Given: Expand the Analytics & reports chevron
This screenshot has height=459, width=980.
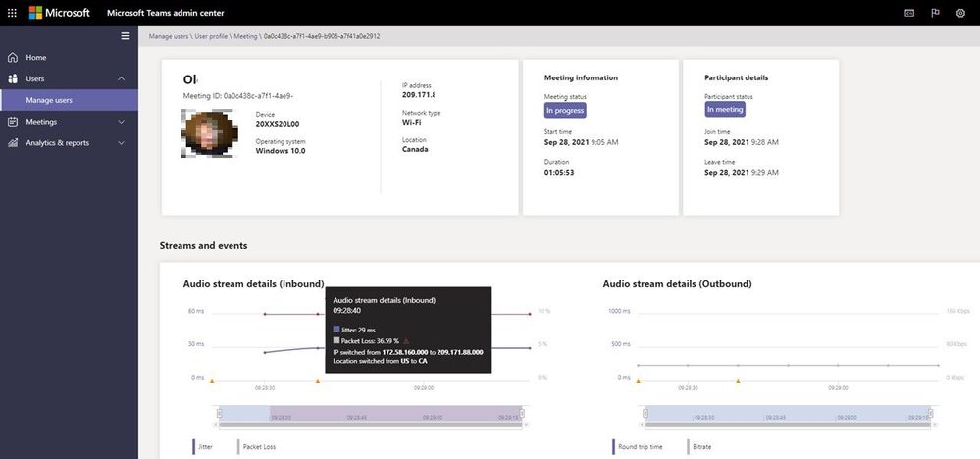Looking at the screenshot, I should point(122,143).
